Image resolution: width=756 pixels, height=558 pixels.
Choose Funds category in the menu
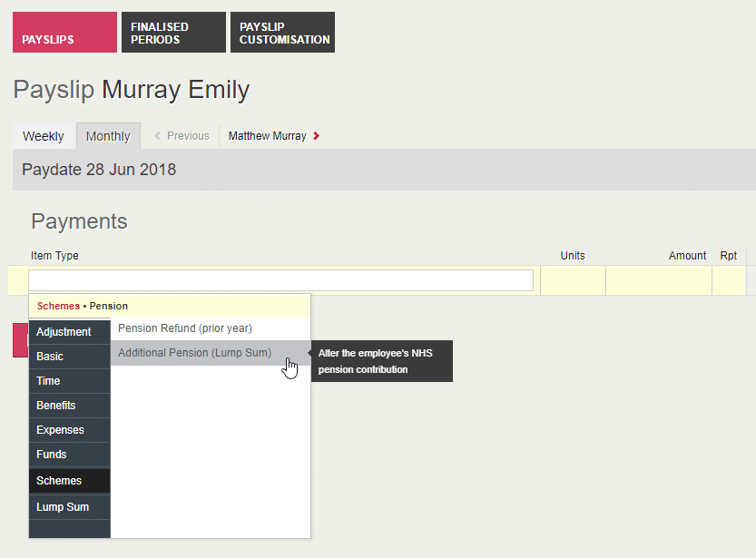coord(52,455)
